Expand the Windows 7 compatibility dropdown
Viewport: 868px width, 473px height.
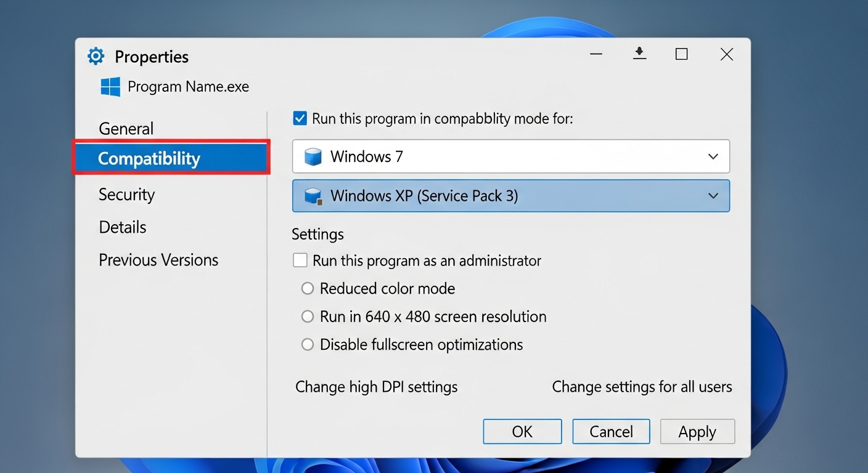713,156
